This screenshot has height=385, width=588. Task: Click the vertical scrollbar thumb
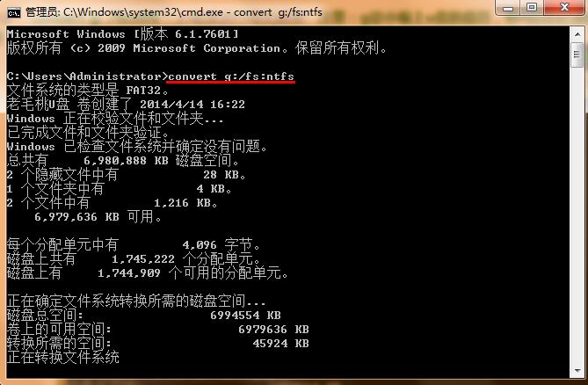coord(577,54)
